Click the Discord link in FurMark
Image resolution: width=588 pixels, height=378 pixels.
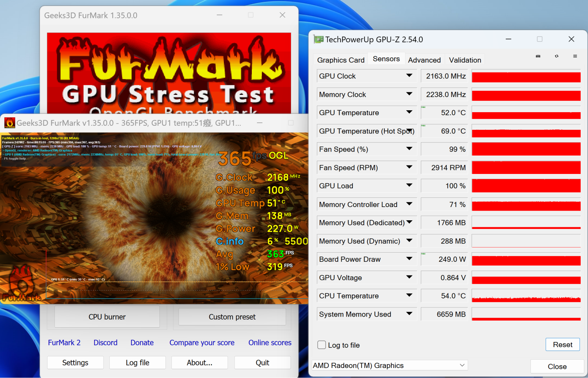coord(105,343)
